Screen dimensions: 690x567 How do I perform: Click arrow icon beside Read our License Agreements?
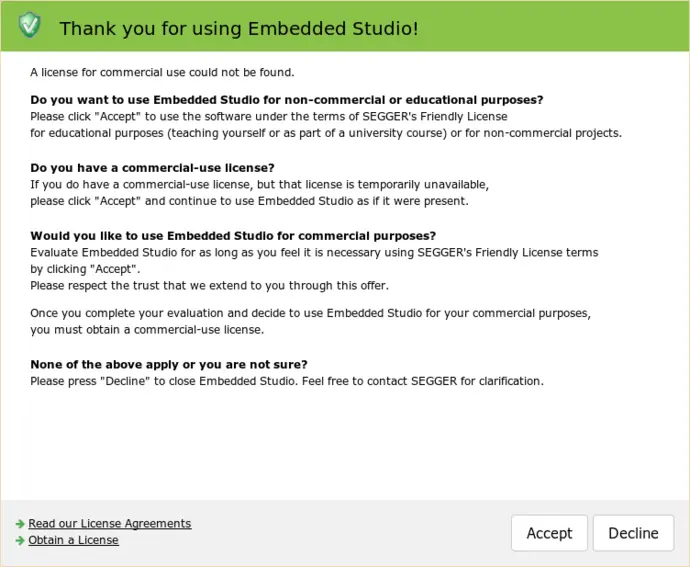click(x=20, y=524)
